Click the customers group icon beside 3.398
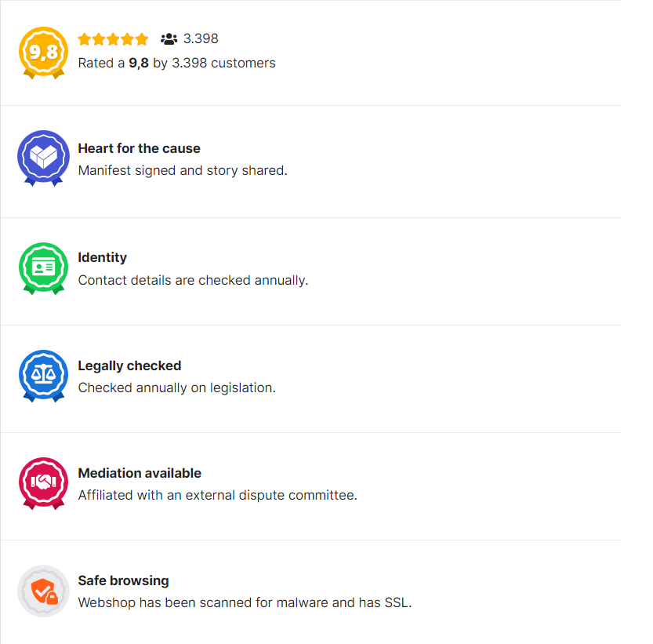The image size is (653, 644). [169, 39]
